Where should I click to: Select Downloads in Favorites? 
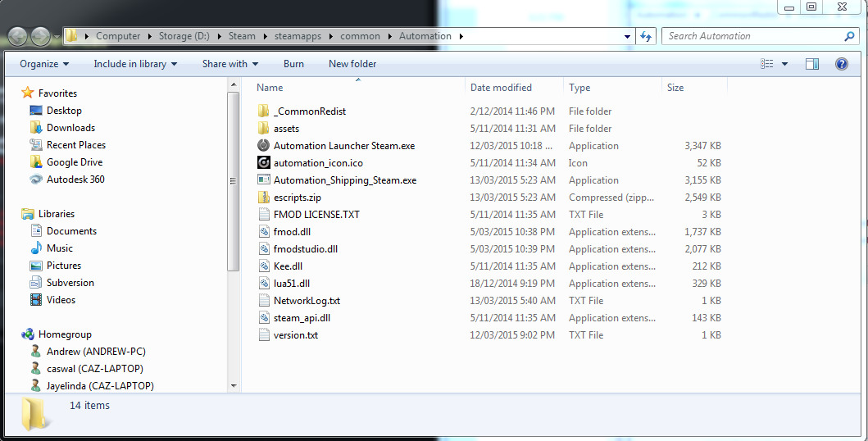click(62, 128)
